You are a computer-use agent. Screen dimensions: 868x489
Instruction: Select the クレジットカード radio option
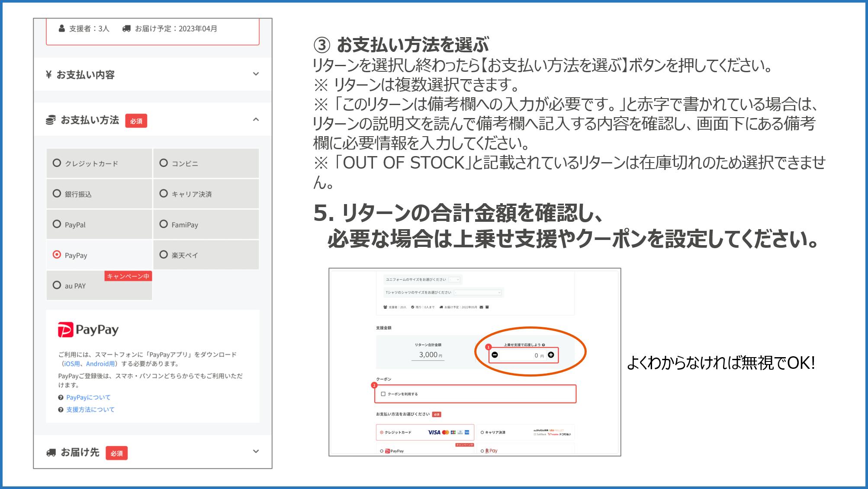[x=57, y=163]
